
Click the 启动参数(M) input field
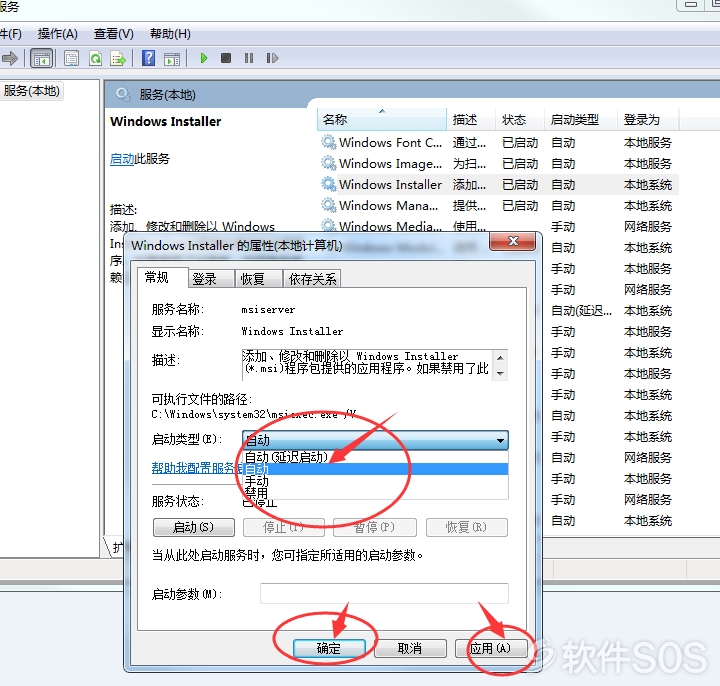click(x=384, y=594)
